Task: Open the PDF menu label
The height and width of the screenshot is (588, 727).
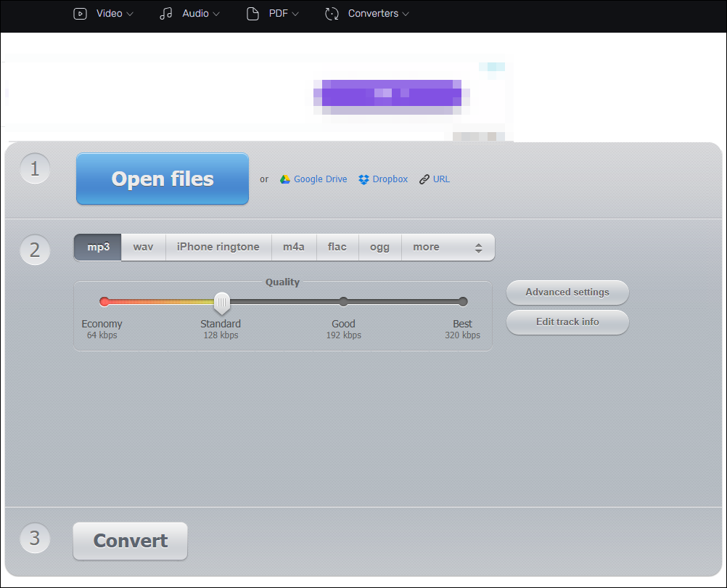Action: 278,14
